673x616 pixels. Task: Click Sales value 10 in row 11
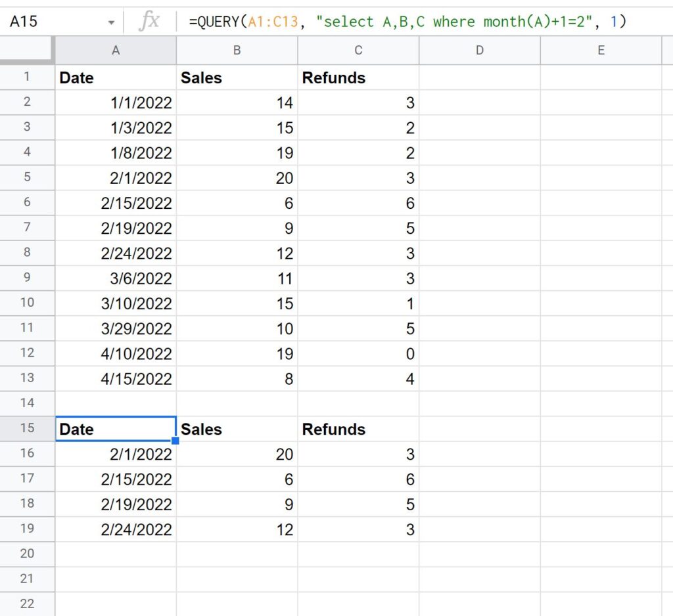tap(237, 328)
